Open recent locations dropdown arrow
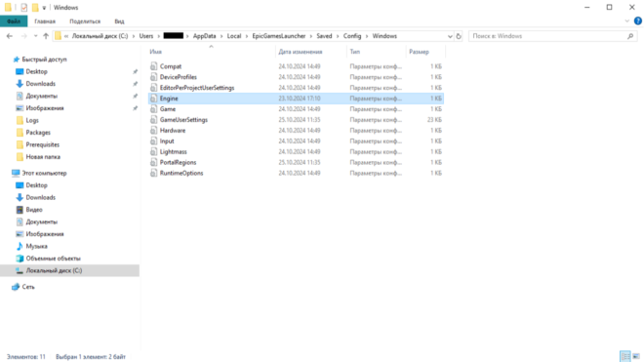The image size is (644, 362). [36, 36]
